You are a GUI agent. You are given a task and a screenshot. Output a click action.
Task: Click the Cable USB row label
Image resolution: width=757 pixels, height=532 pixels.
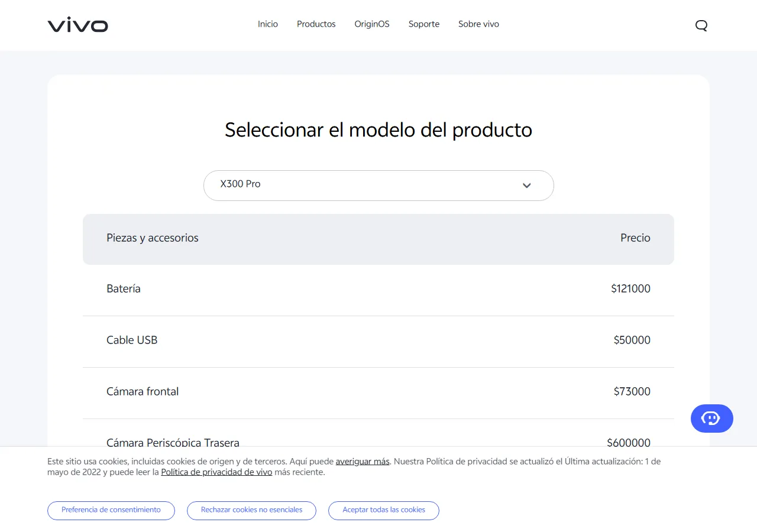click(132, 340)
